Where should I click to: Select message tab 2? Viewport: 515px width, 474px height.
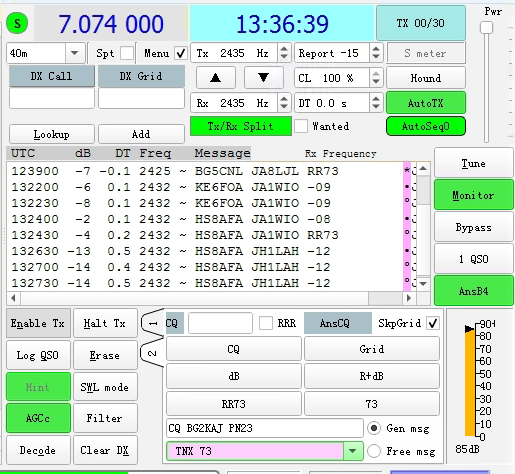point(152,353)
